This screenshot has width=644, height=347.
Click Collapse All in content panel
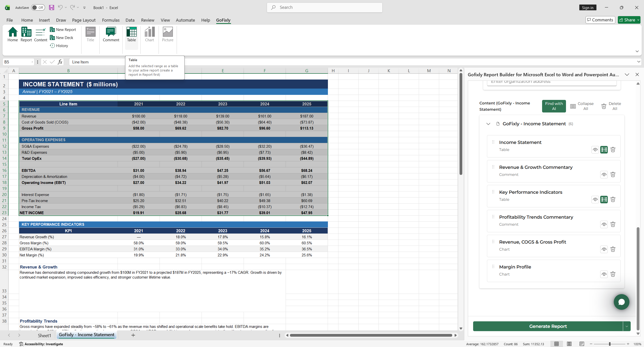(x=582, y=106)
